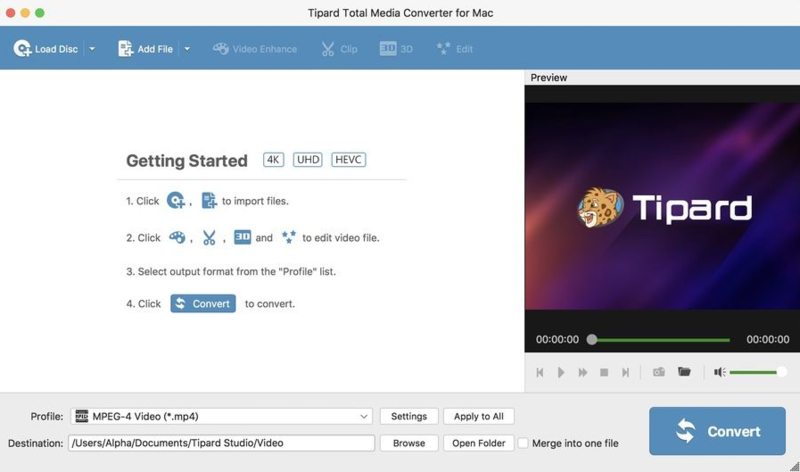Click the window resize grip corner

[x=794, y=466]
